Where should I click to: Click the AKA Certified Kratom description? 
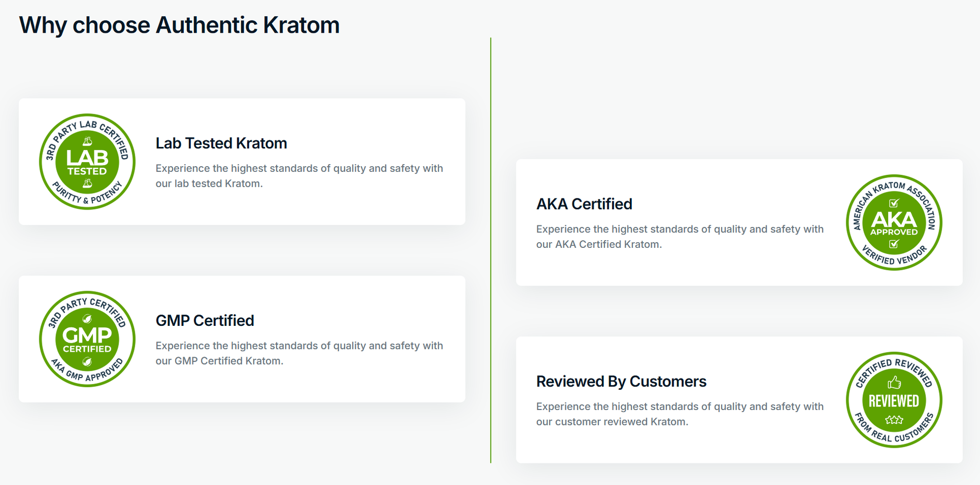(680, 237)
